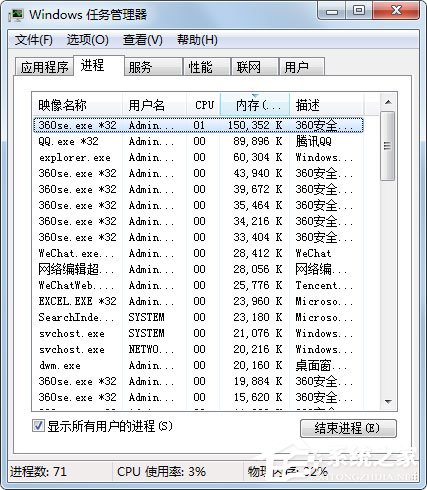This screenshot has height=490, width=427.
Task: Sort by CPU column header
Action: pyautogui.click(x=203, y=105)
